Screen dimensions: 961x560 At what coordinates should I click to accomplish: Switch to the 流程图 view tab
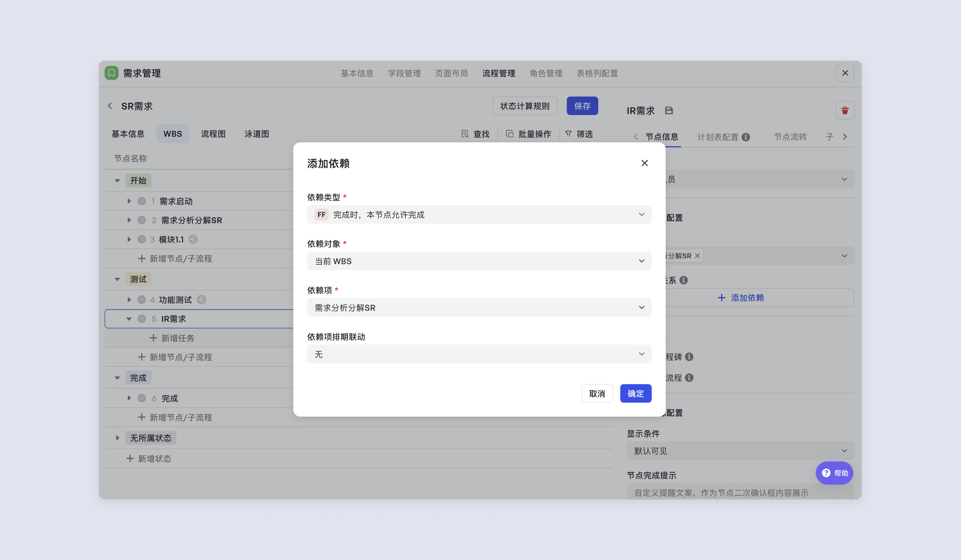coord(213,134)
